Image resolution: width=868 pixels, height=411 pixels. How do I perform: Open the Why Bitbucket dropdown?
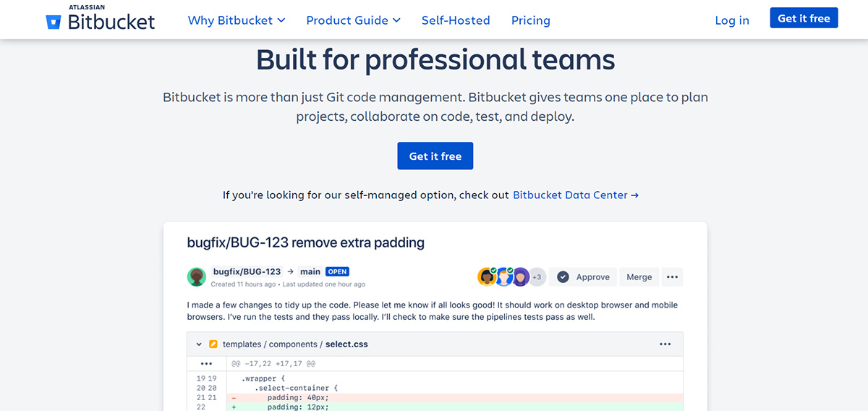(x=237, y=20)
